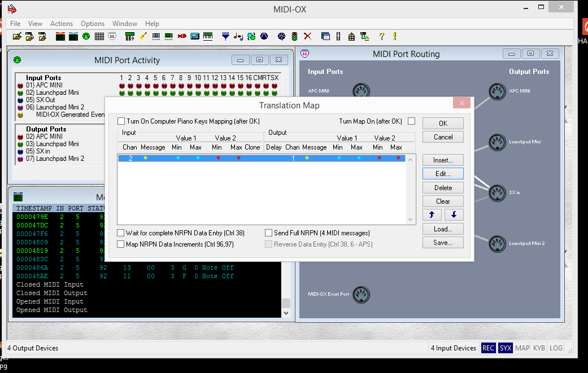Click the question mark help toolbar icon
Viewport: 588px width, 373px height.
coord(382,36)
